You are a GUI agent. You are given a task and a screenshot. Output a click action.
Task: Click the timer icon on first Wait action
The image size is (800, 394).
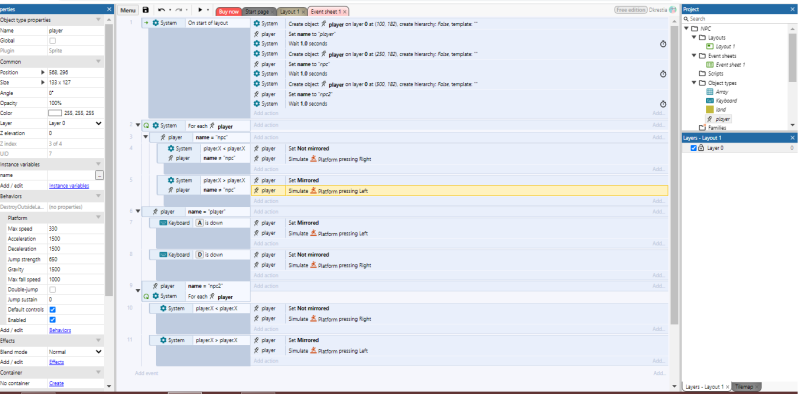coord(663,44)
